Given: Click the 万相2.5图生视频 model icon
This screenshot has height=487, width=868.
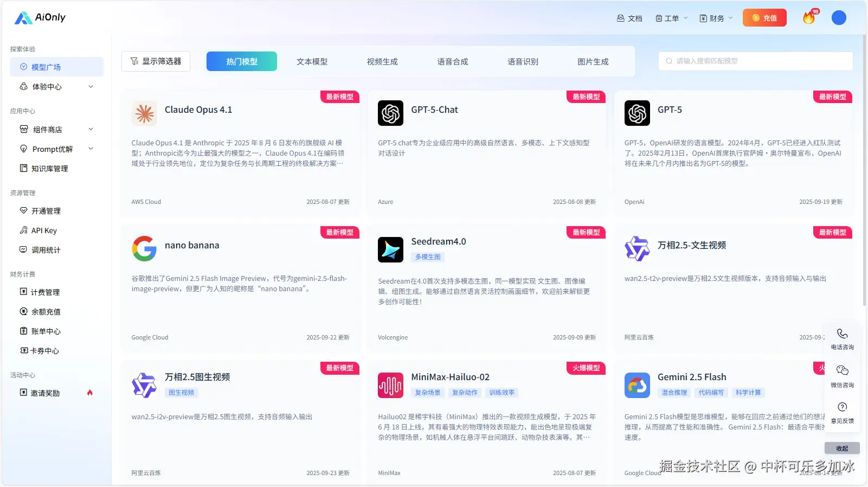Looking at the screenshot, I should [144, 385].
